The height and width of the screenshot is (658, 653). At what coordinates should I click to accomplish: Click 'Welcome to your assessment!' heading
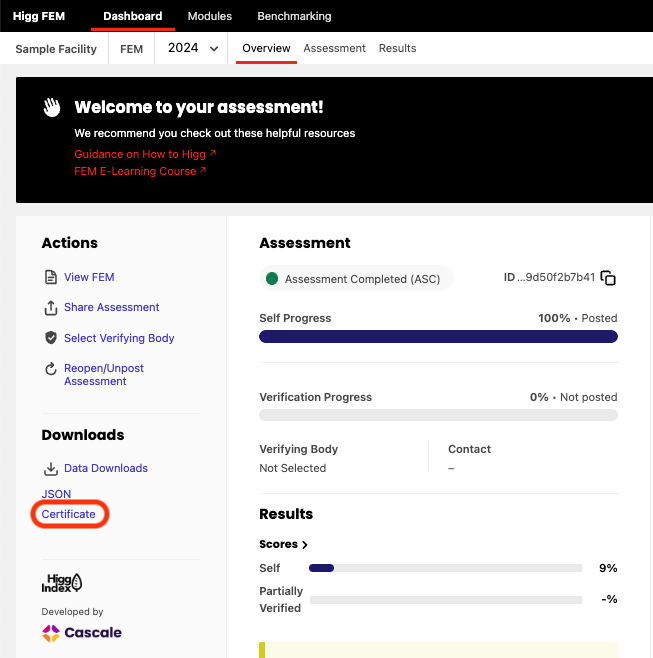[x=199, y=107]
